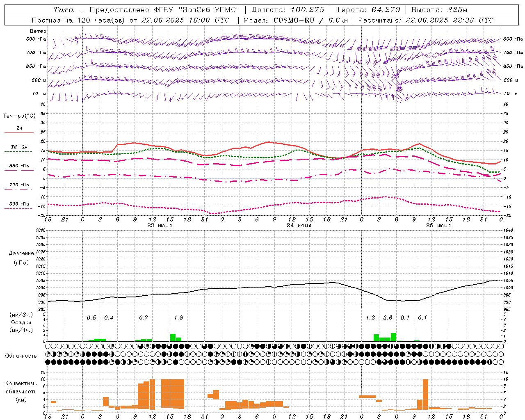
Task: Click the longitude value "Долгота: 100.275"
Action: pyautogui.click(x=288, y=10)
